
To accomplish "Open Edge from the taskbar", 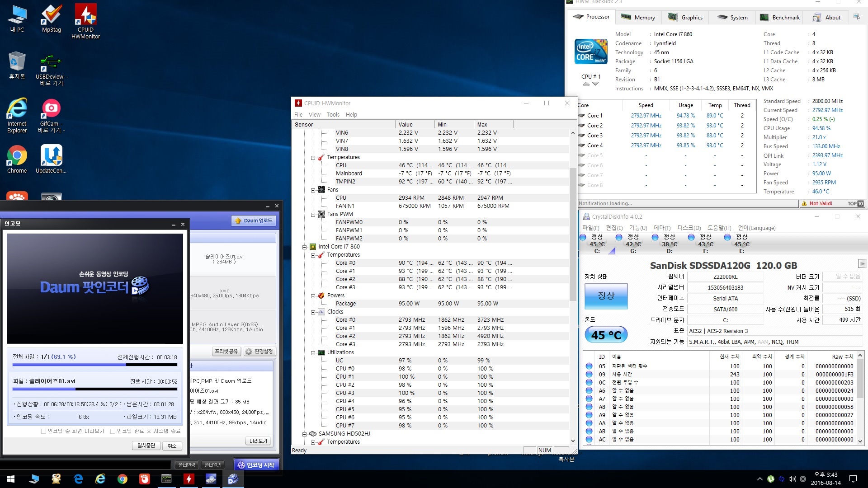I will pyautogui.click(x=78, y=479).
